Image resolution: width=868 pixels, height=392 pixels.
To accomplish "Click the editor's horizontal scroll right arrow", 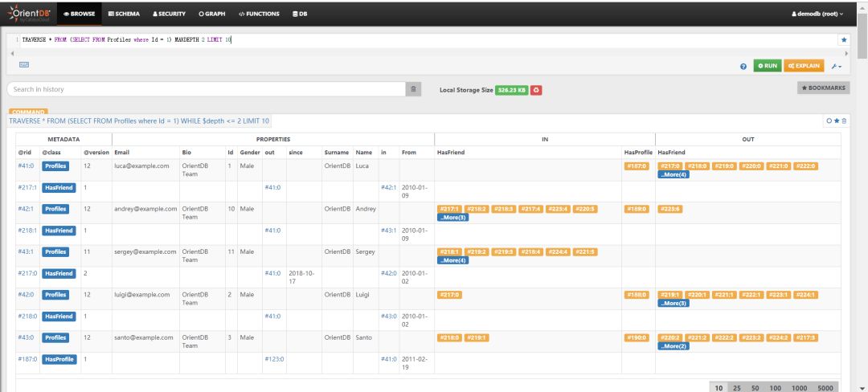I will click(x=845, y=54).
